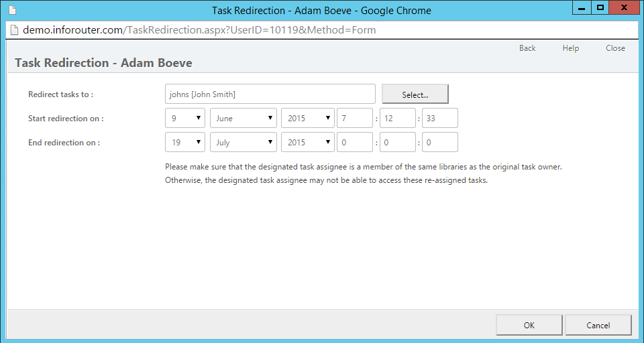Click the start seconds field showing 33

pos(440,118)
